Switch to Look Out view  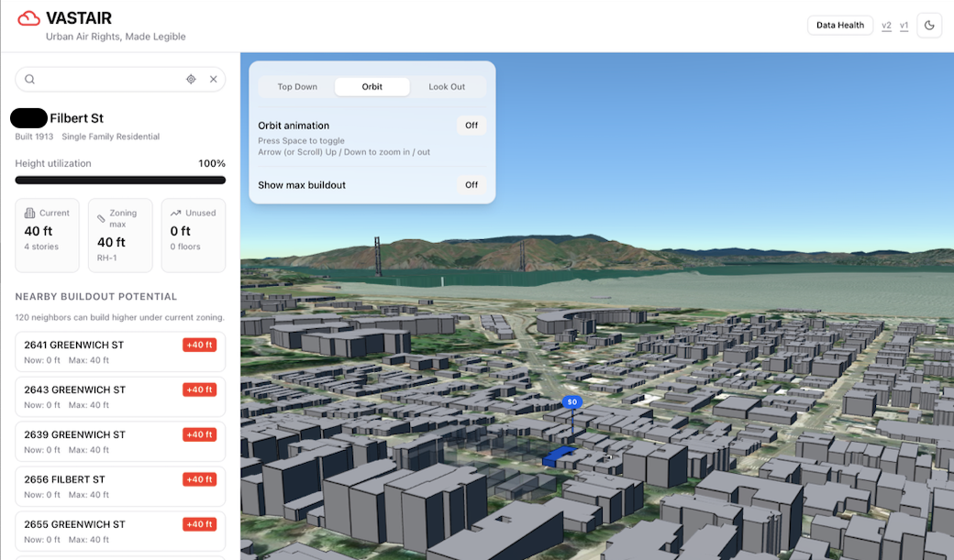(x=447, y=87)
